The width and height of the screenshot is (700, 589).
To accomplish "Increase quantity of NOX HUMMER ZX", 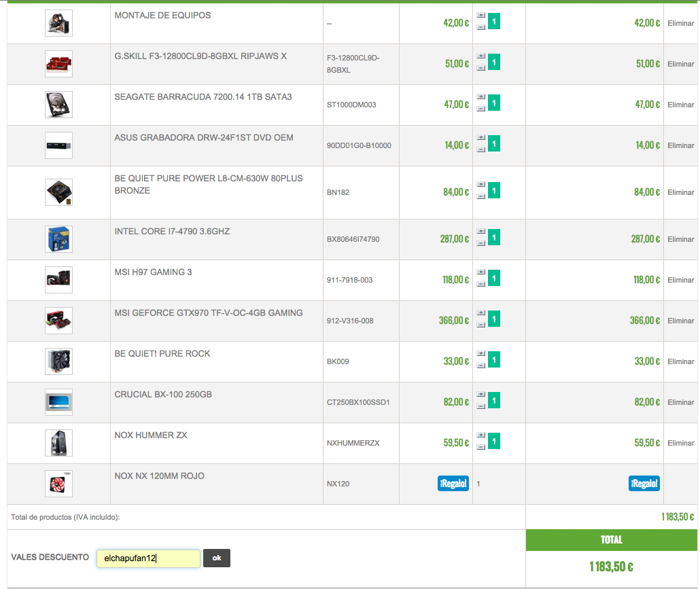I will click(x=480, y=435).
